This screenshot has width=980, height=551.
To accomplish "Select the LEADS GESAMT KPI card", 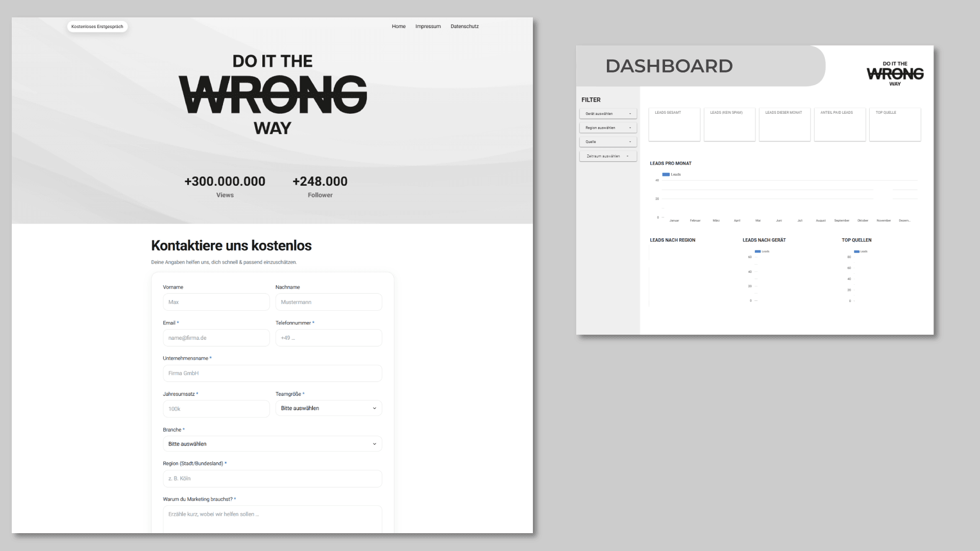I will [x=674, y=124].
